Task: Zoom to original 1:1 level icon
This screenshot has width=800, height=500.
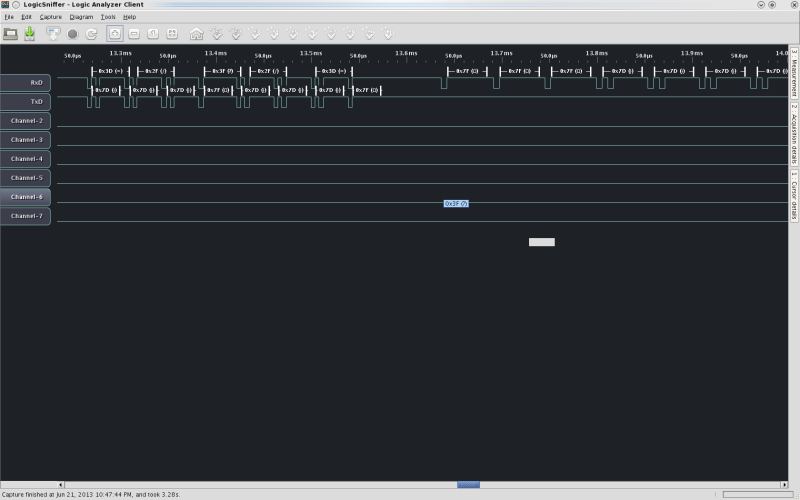Action: pos(153,34)
